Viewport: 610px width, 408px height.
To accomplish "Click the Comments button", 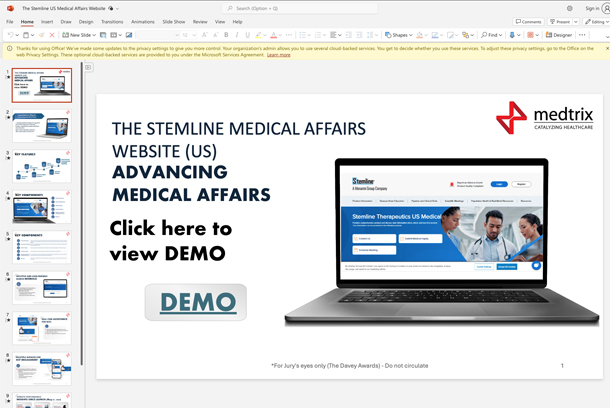I will [x=528, y=22].
